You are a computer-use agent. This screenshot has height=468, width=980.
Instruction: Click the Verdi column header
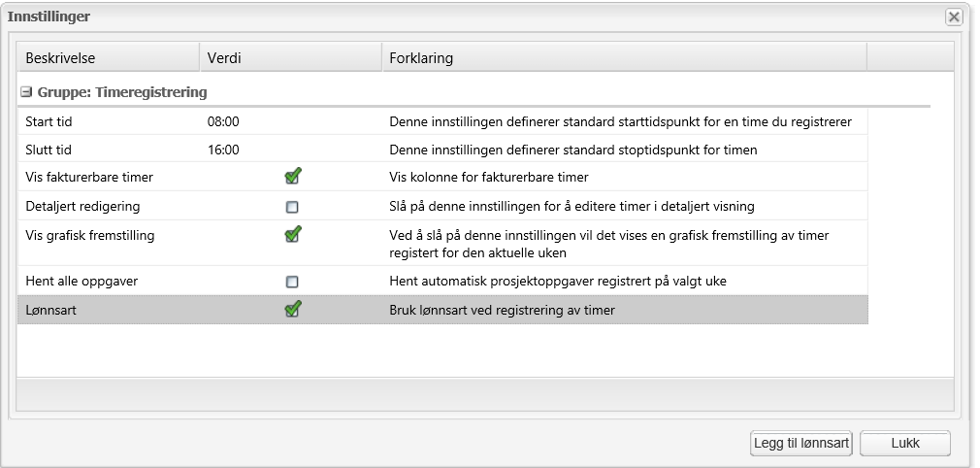point(224,58)
